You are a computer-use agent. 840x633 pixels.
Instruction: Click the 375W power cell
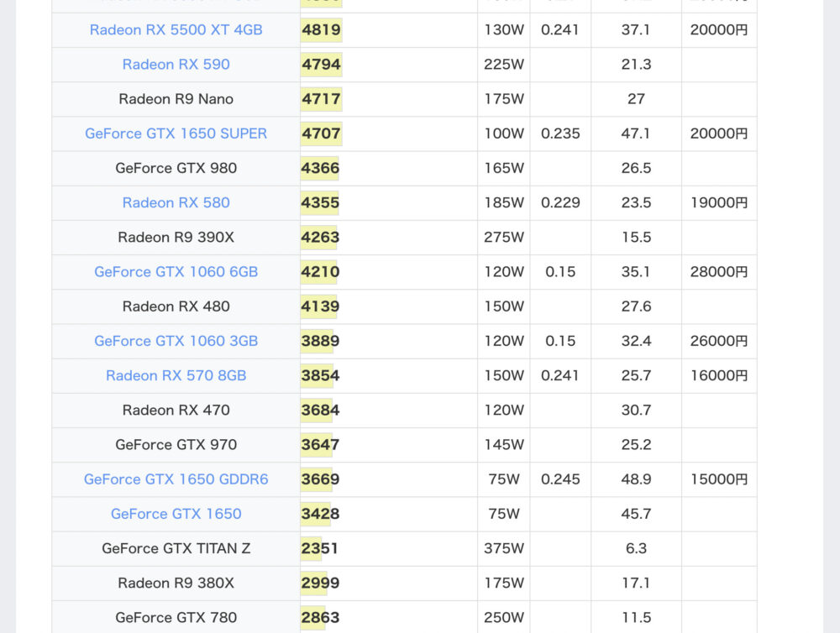click(x=503, y=548)
